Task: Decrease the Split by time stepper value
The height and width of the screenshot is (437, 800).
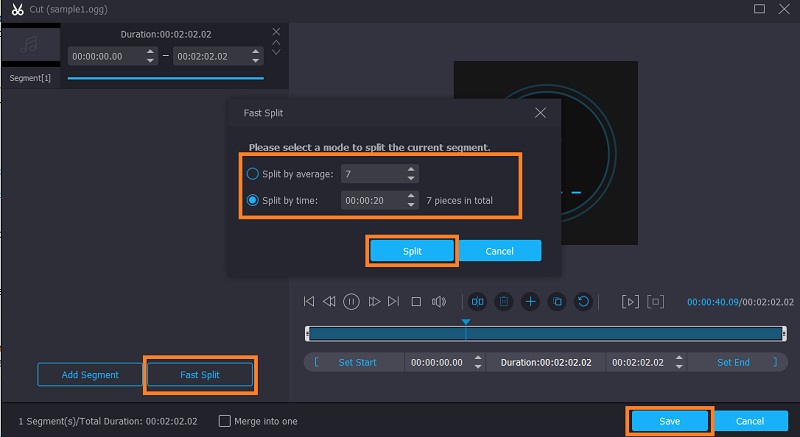Action: click(x=411, y=205)
